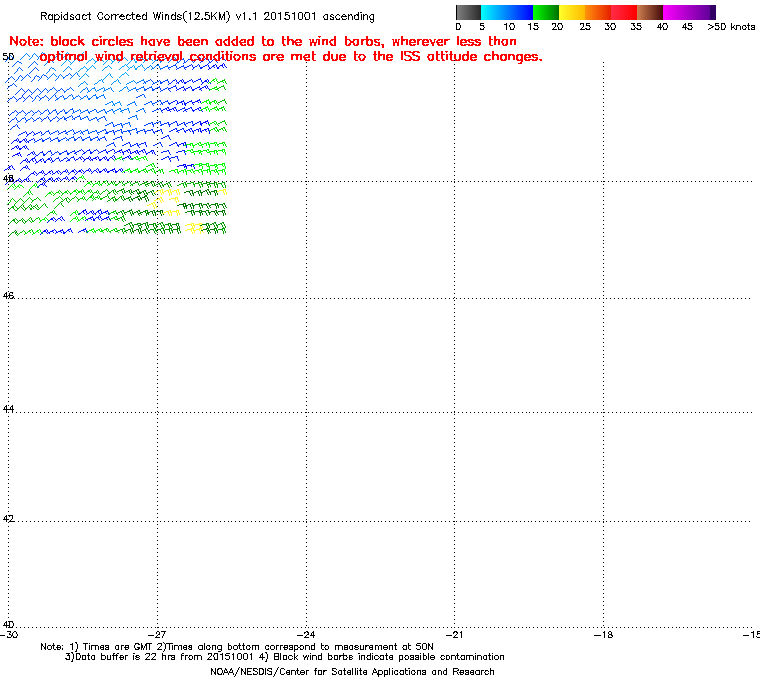Click latitude axis label '48'
The width and height of the screenshot is (760, 688).
pyautogui.click(x=8, y=179)
